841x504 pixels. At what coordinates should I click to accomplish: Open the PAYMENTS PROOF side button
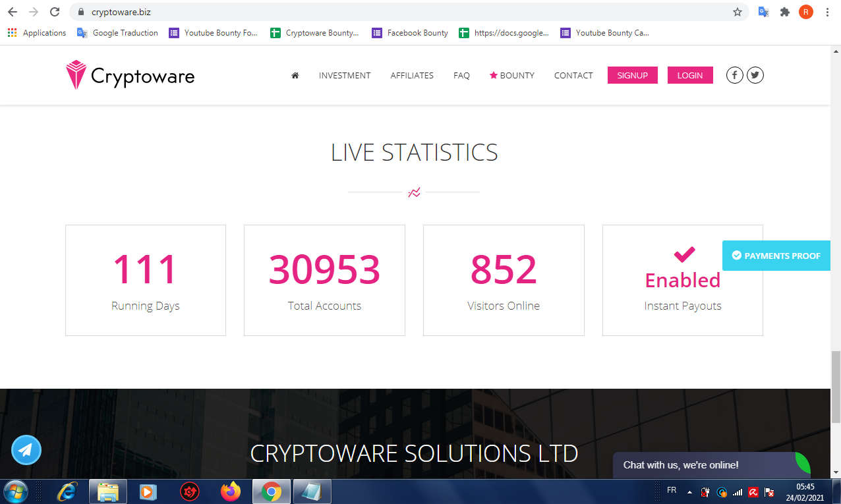pos(776,256)
